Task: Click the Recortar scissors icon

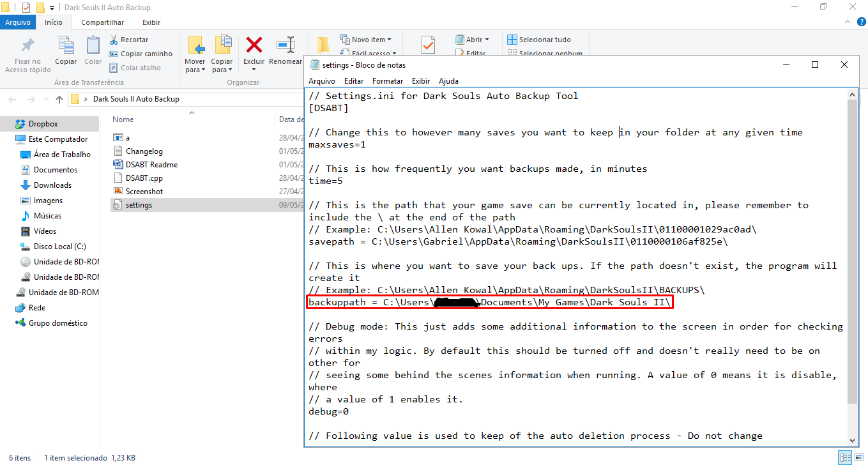Action: click(x=114, y=40)
